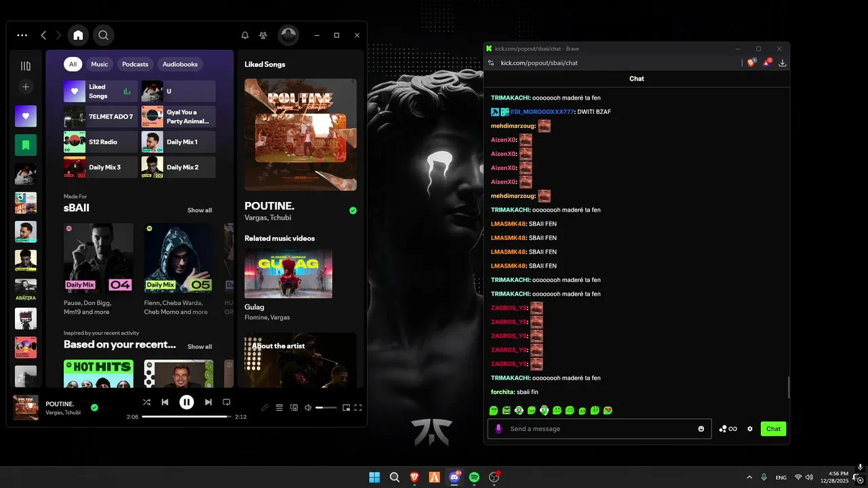The width and height of the screenshot is (868, 488).
Task: Click the Send a message field
Action: [x=599, y=428]
